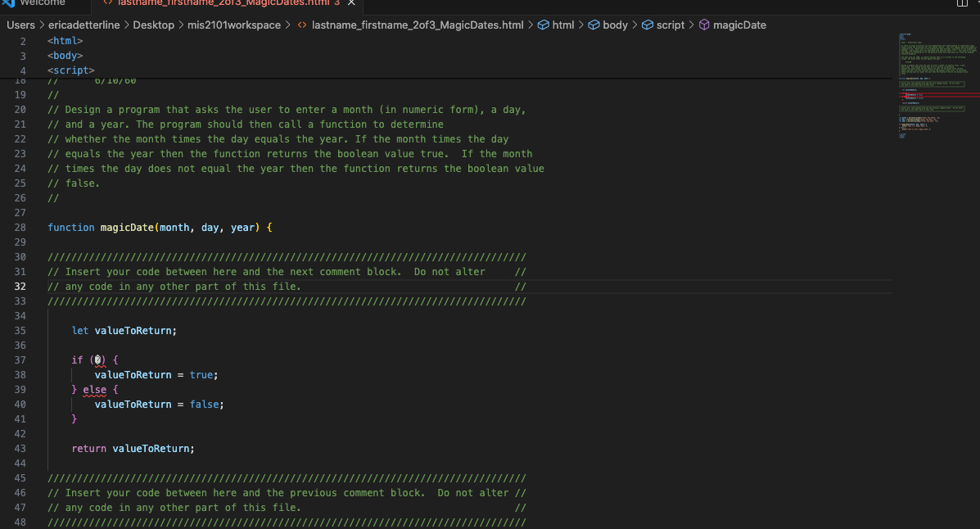Click 'return valueToReturn;' on line 43
The image size is (980, 529).
(133, 448)
